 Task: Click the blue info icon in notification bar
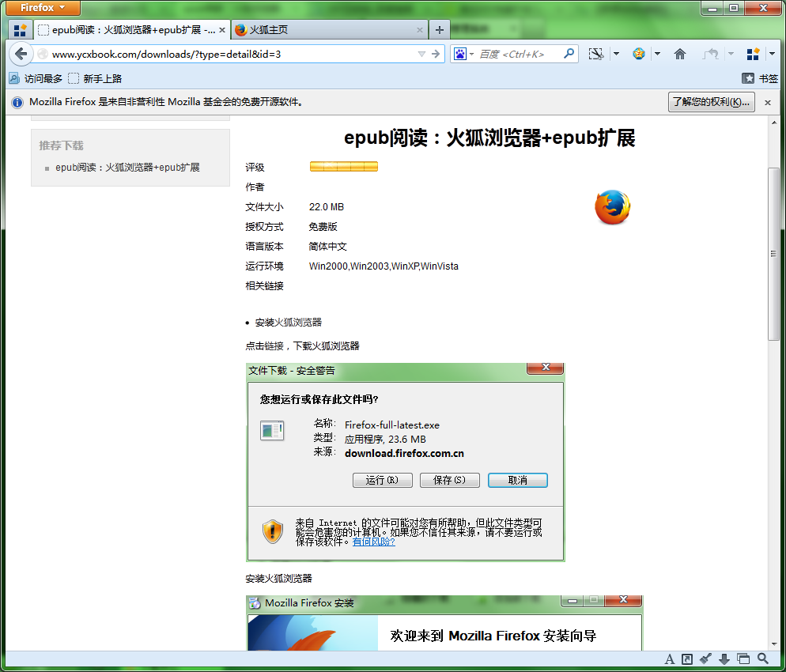pos(17,102)
